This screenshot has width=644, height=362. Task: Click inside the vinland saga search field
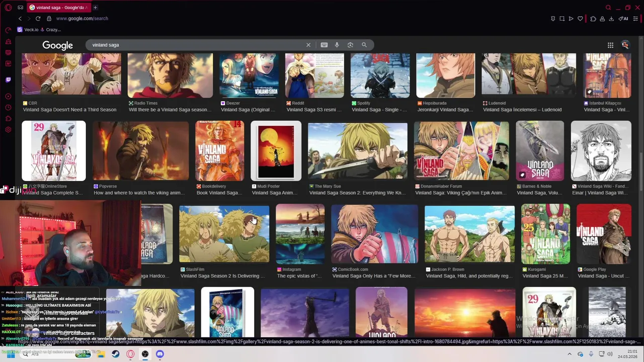coord(196,45)
